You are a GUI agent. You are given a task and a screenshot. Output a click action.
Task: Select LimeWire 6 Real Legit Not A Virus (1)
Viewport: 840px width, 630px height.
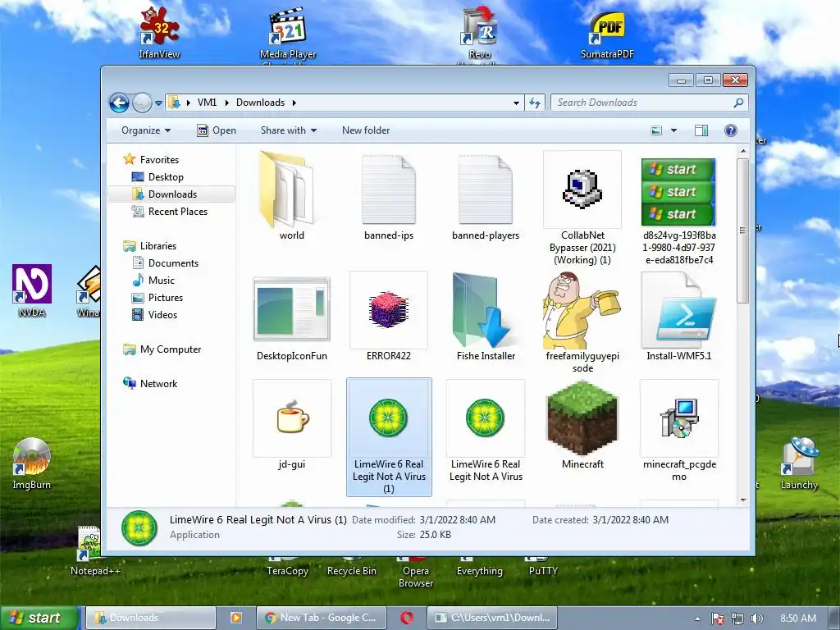[x=388, y=436]
